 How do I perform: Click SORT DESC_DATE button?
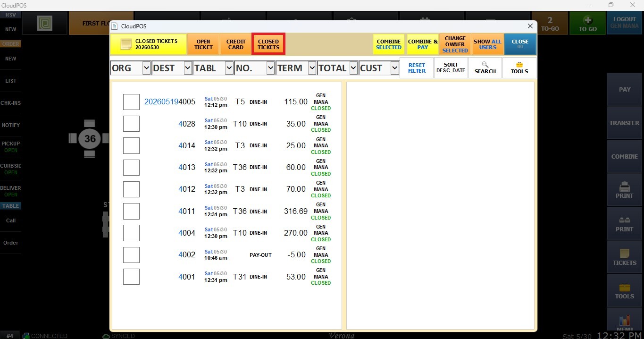coord(451,68)
